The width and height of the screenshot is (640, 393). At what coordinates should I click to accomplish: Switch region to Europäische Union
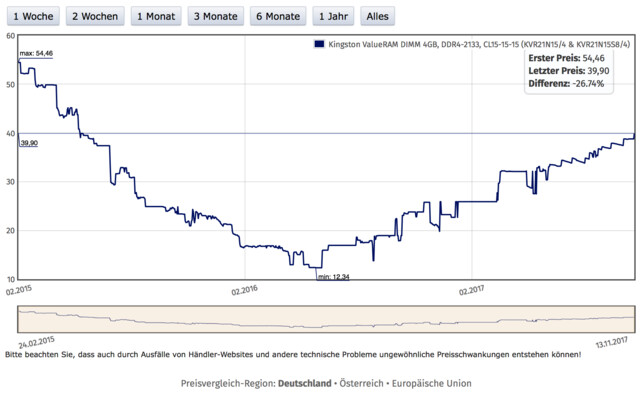pos(431,384)
